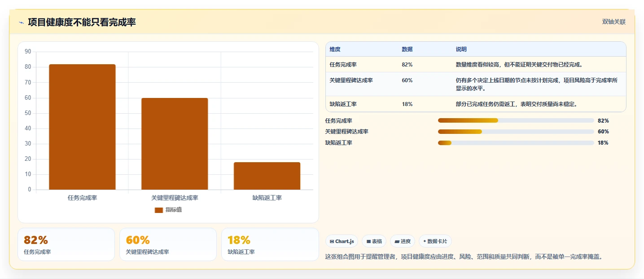The height and width of the screenshot is (279, 644).
Task: Click the 任务完成率 cell in table
Action: coord(343,64)
